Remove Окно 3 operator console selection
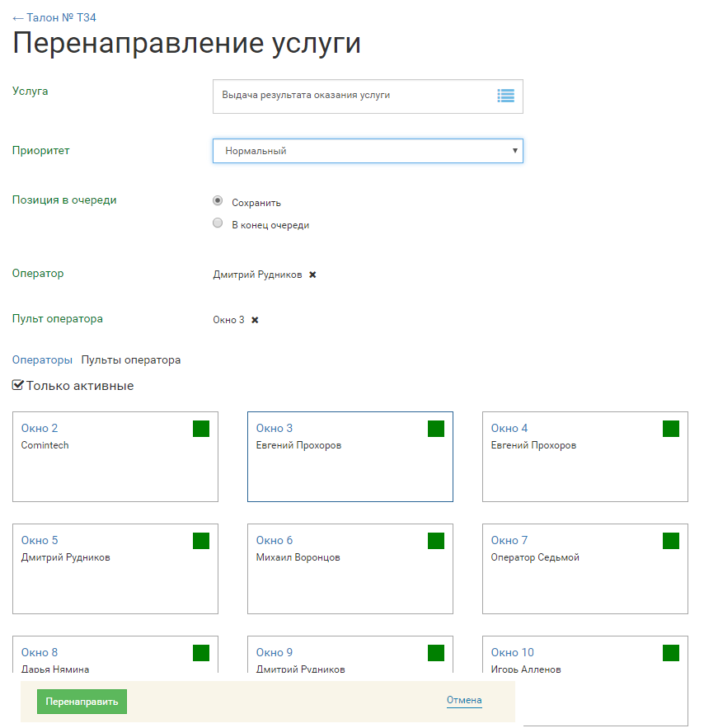This screenshot has width=704, height=728. pos(255,320)
